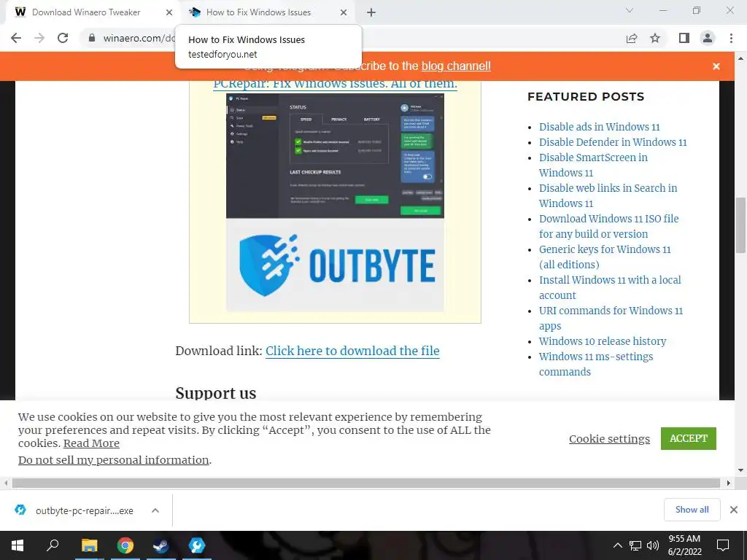This screenshot has height=560, width=747.
Task: Bookmark this page with star icon
Action: click(655, 38)
